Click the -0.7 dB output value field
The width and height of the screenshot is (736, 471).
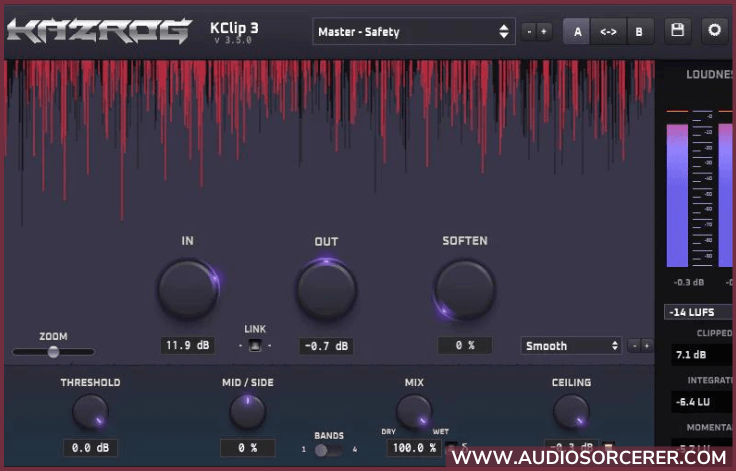point(326,346)
